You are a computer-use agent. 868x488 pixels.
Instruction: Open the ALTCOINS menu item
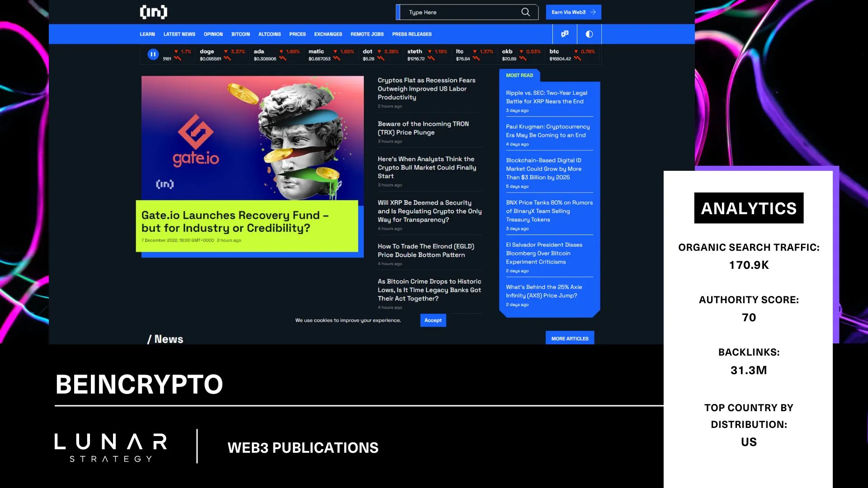click(269, 34)
